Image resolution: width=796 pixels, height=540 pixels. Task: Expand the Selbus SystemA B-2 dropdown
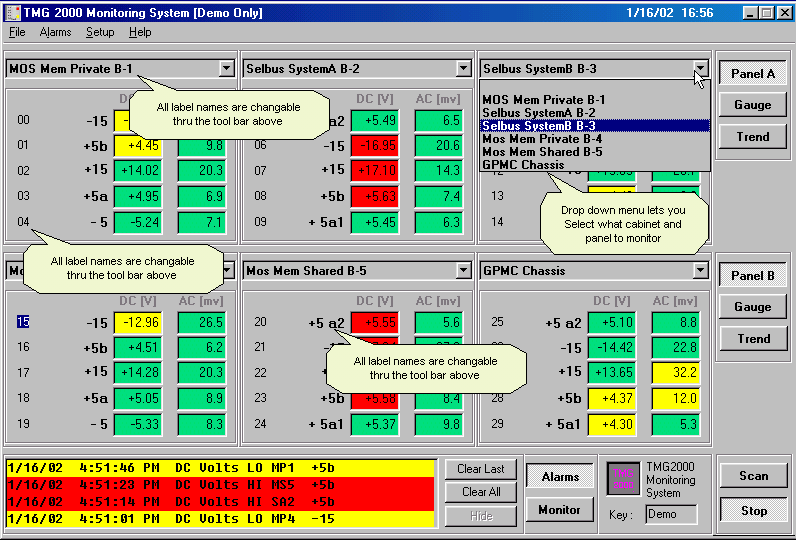coord(462,69)
